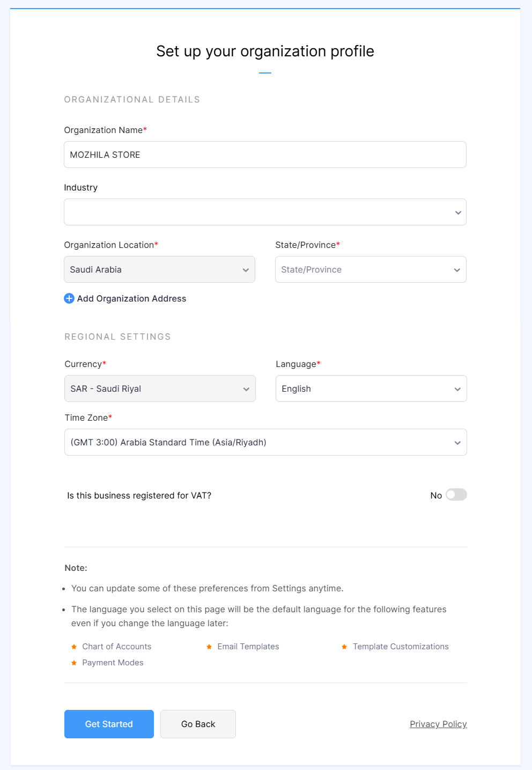The image size is (532, 770).
Task: Open the Privacy Policy link
Action: point(438,724)
